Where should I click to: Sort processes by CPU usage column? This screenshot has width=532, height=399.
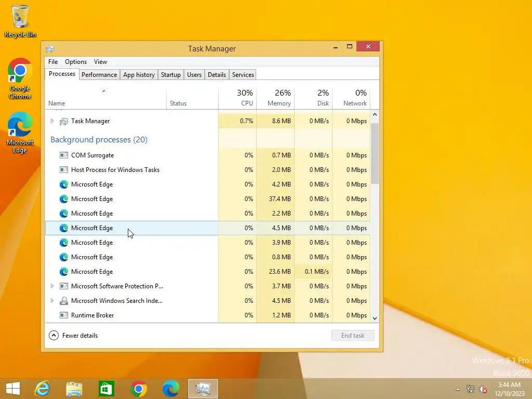[x=237, y=98]
